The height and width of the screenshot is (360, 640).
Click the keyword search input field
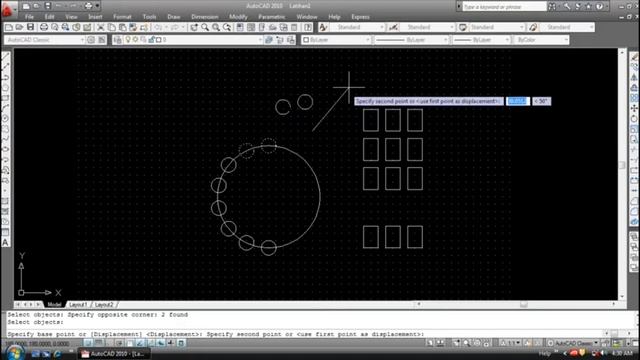(x=504, y=7)
